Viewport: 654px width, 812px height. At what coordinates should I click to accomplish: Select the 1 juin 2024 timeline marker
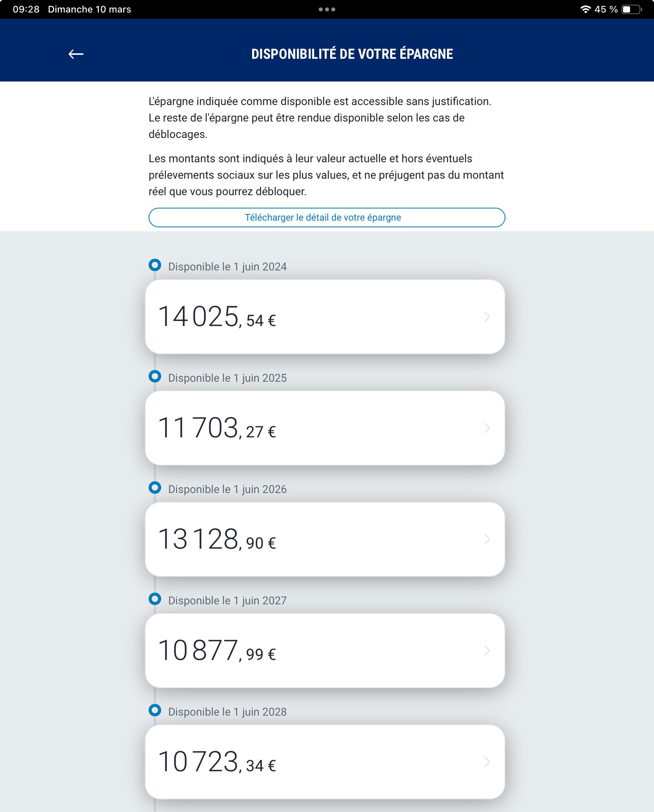point(155,265)
